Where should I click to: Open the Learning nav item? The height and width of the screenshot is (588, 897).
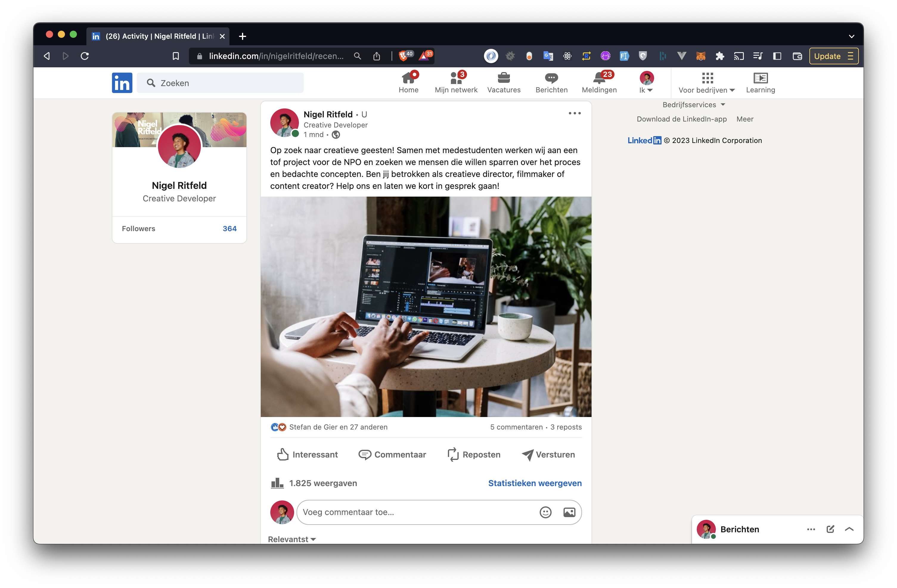pyautogui.click(x=760, y=82)
